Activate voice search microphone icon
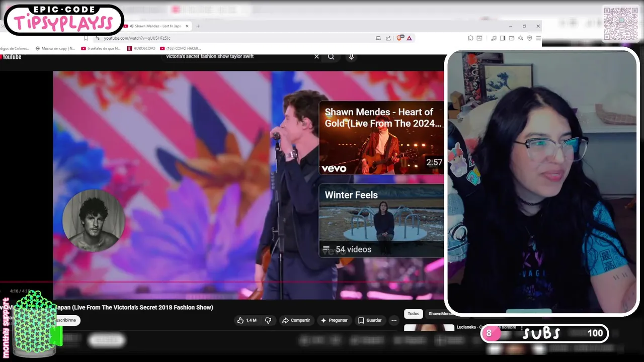 tap(351, 56)
